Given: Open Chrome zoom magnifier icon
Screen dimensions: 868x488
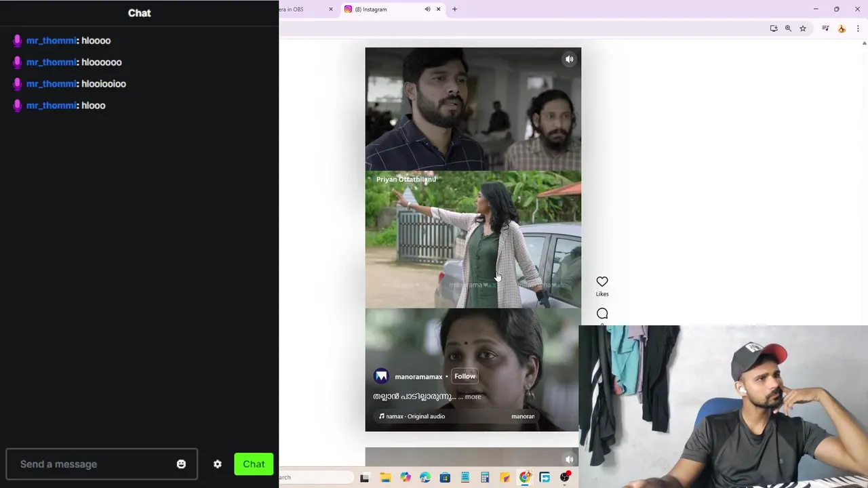Looking at the screenshot, I should coord(788,28).
